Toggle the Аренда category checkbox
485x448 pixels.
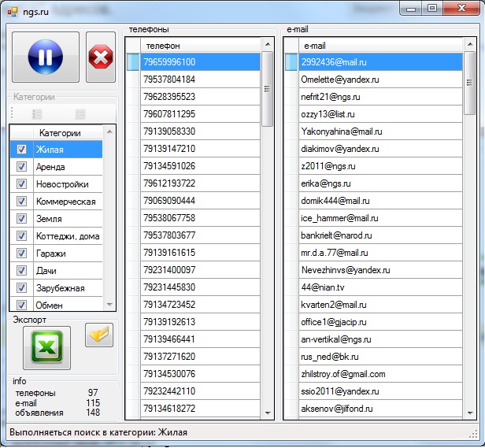[21, 167]
